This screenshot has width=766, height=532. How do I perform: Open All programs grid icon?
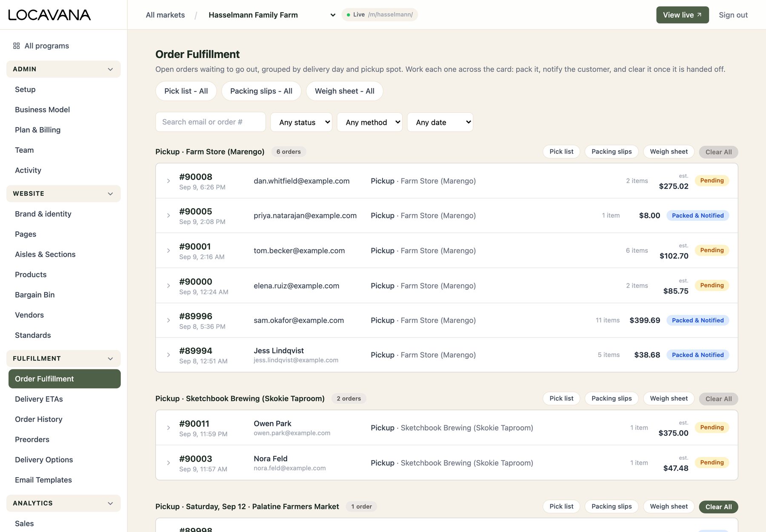pos(17,46)
